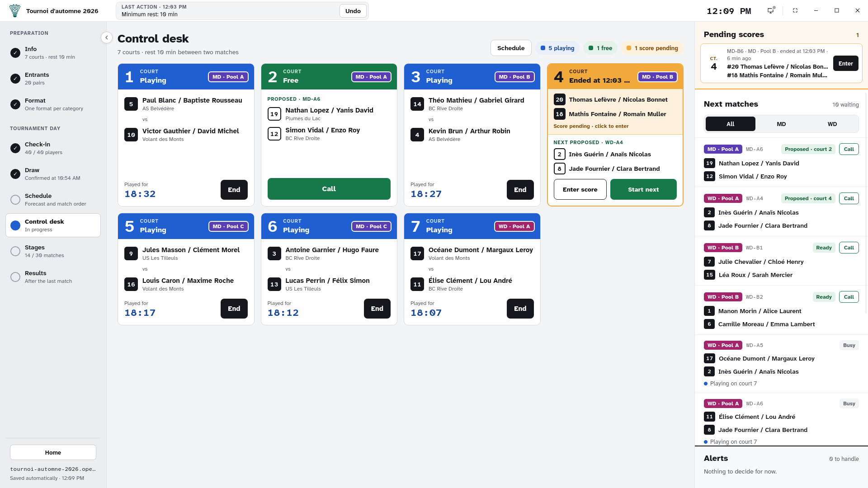Click the 5 playing status chip
This screenshot has width=868, height=488.
557,48
